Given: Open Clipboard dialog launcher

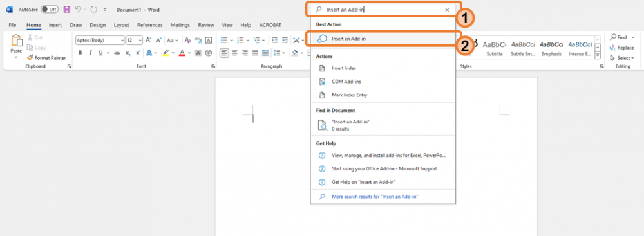Looking at the screenshot, I should (70, 66).
